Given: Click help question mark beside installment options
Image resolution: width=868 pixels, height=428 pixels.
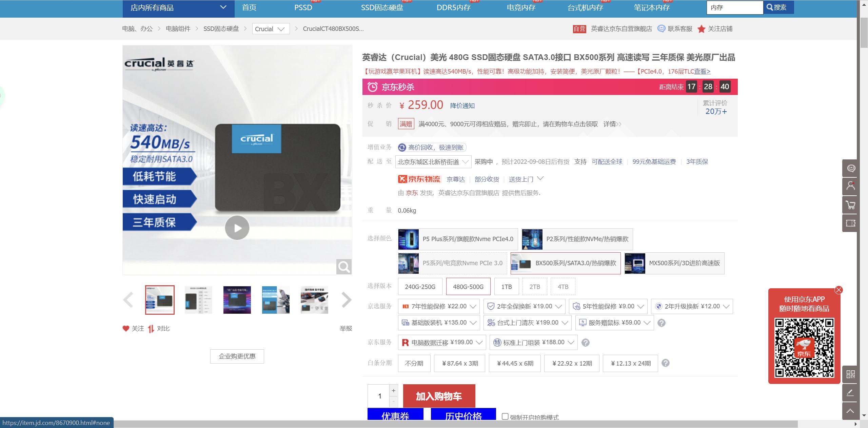Looking at the screenshot, I should [665, 363].
